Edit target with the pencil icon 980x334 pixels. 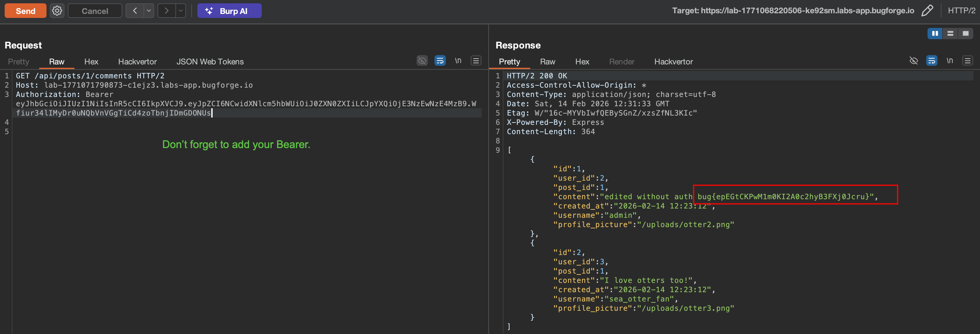pyautogui.click(x=927, y=11)
